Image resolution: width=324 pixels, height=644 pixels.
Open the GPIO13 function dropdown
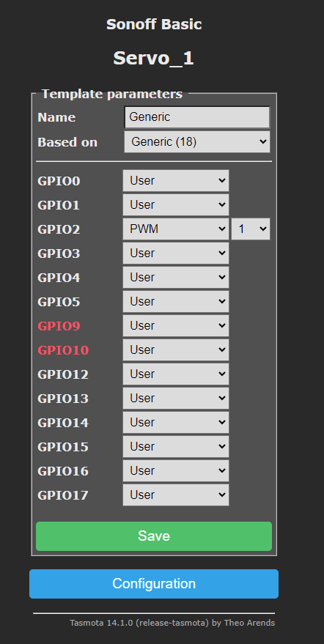pyautogui.click(x=176, y=399)
